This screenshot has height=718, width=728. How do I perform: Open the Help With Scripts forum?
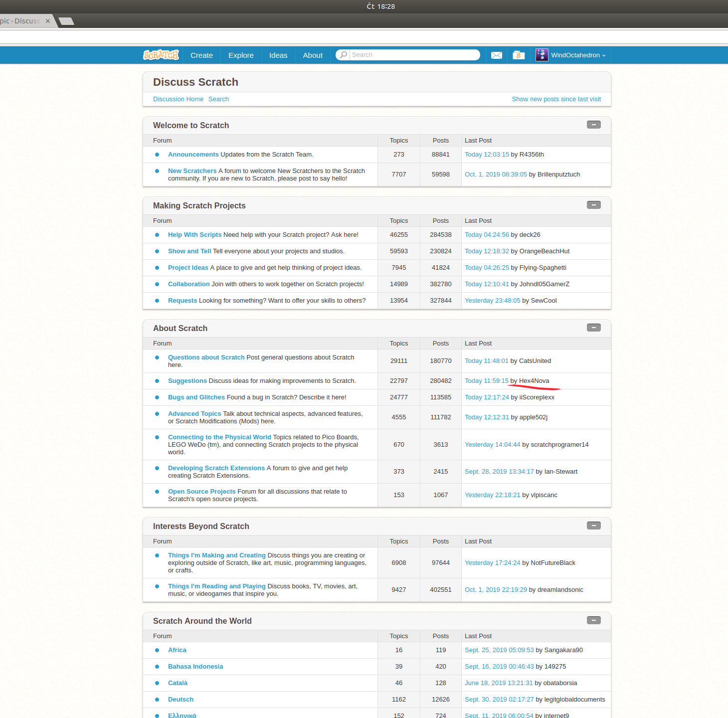(194, 235)
